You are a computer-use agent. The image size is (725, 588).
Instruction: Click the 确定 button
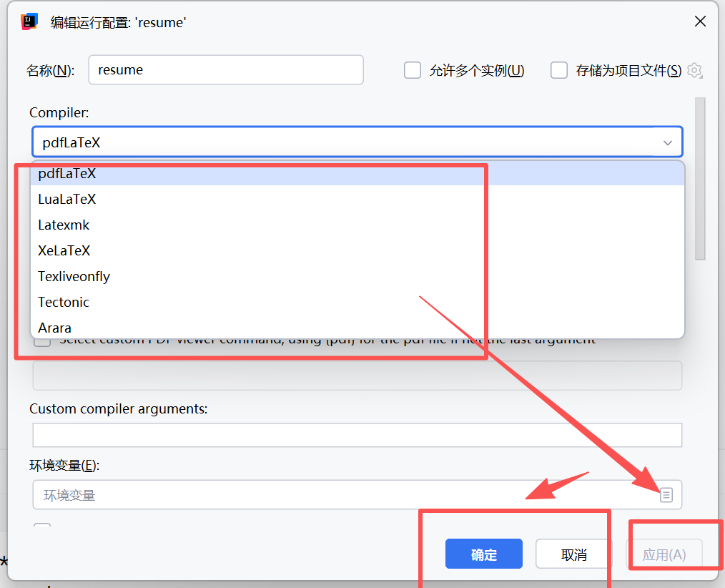(483, 554)
